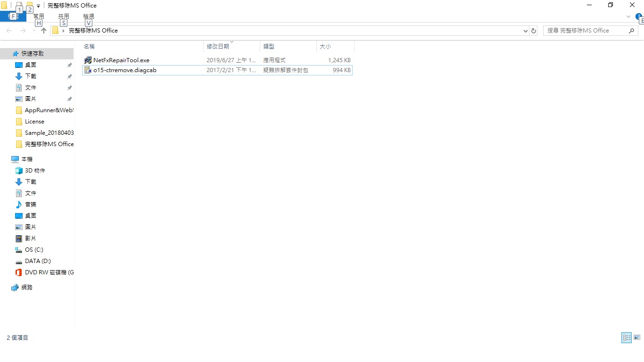Open the 影片 film icon
The image size is (644, 362).
click(19, 239)
